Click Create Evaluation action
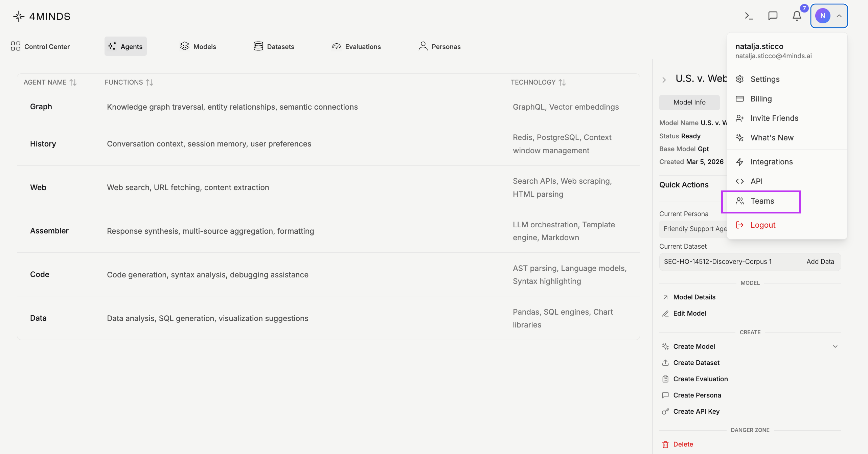The height and width of the screenshot is (454, 868). pyautogui.click(x=701, y=379)
